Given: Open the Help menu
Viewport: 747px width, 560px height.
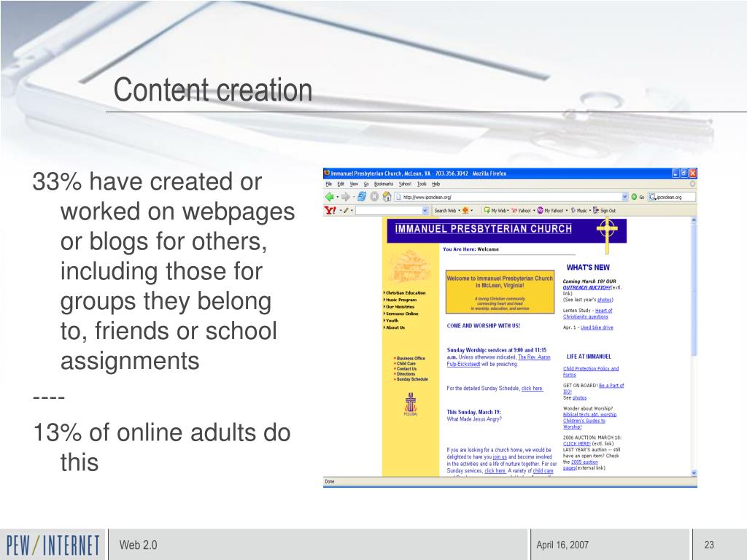Looking at the screenshot, I should tap(436, 184).
